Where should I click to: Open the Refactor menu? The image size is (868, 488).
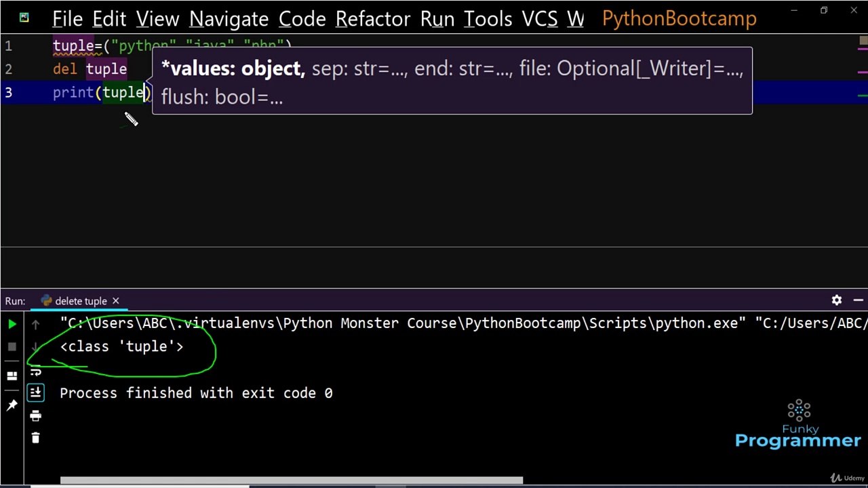pyautogui.click(x=372, y=19)
